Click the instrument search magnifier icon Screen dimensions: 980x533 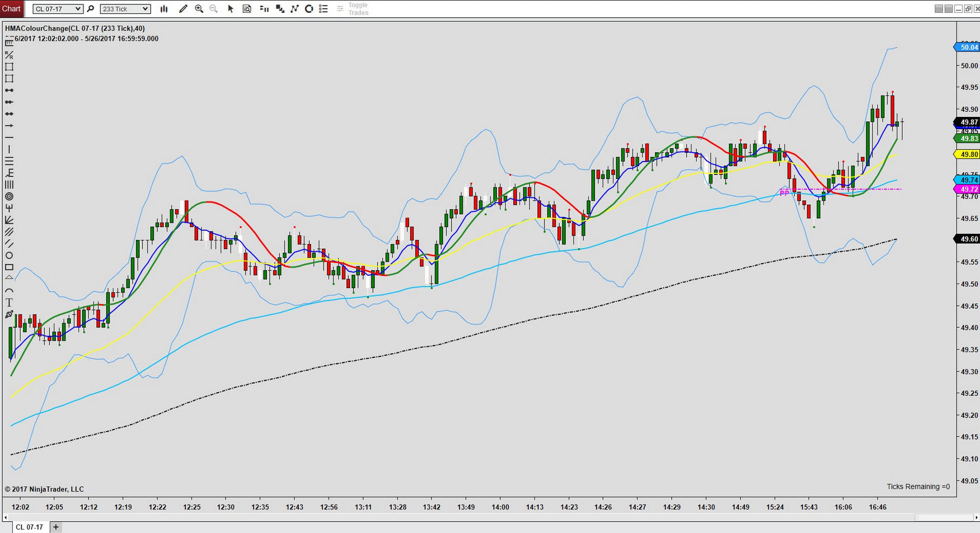pyautogui.click(x=91, y=9)
